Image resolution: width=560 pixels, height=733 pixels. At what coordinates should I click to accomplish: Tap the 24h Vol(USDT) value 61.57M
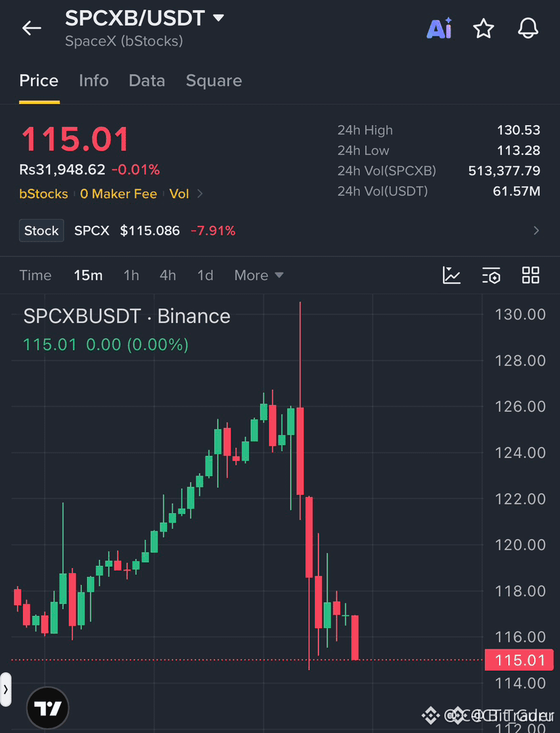pyautogui.click(x=517, y=191)
